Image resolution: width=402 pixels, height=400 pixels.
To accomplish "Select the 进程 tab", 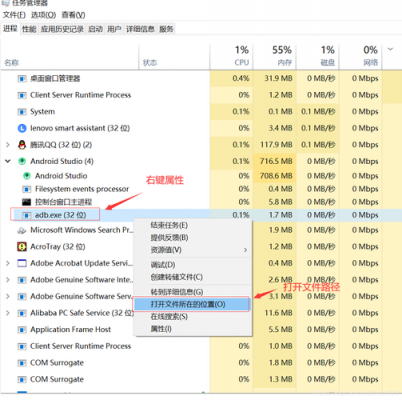I will point(10,29).
